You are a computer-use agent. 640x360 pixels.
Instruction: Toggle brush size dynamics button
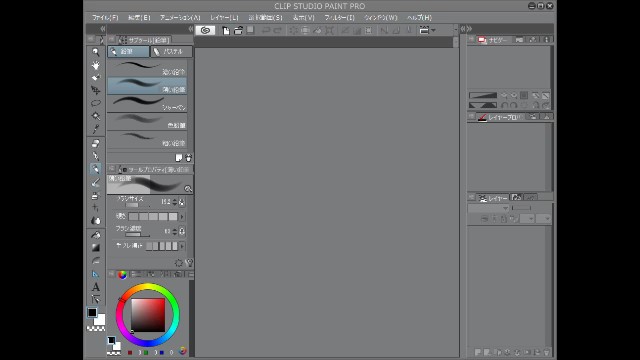click(x=182, y=202)
